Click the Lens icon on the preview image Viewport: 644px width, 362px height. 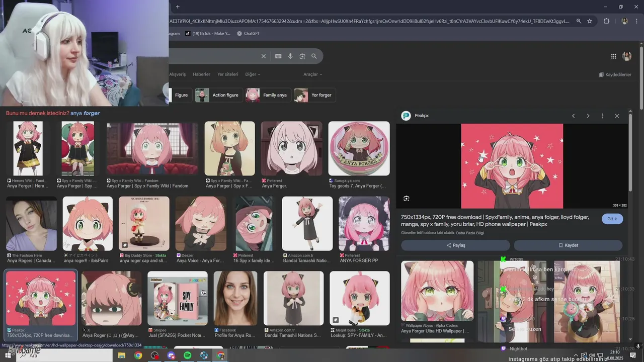407,199
